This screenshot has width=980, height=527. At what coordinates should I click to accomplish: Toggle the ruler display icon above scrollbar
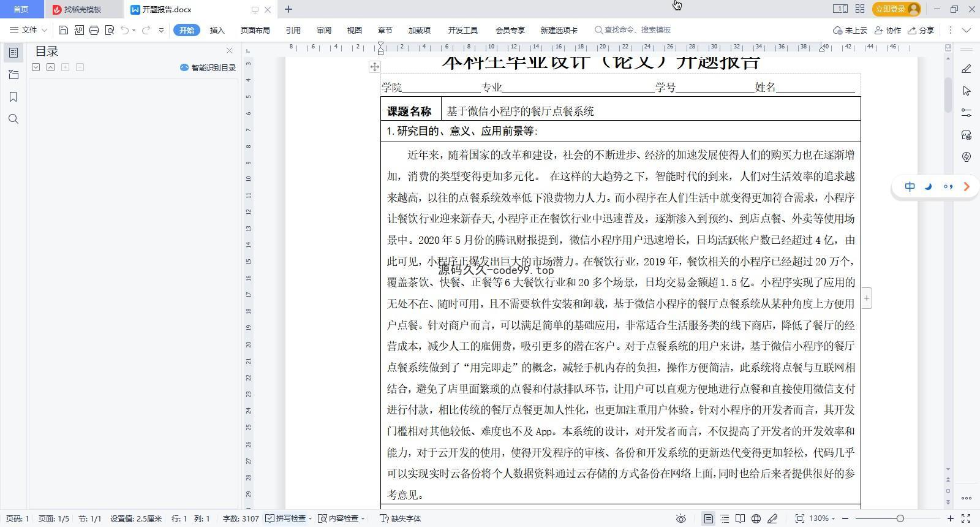point(948,48)
